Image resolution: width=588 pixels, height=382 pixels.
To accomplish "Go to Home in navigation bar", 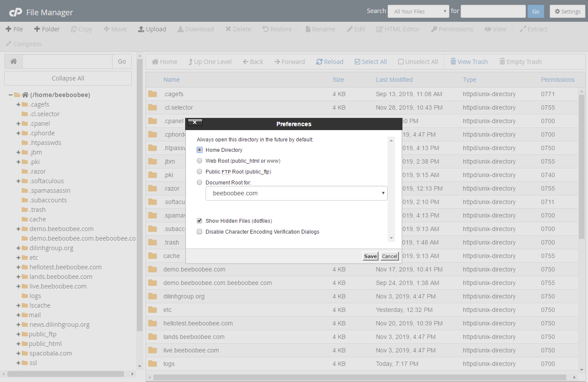I will [x=164, y=62].
